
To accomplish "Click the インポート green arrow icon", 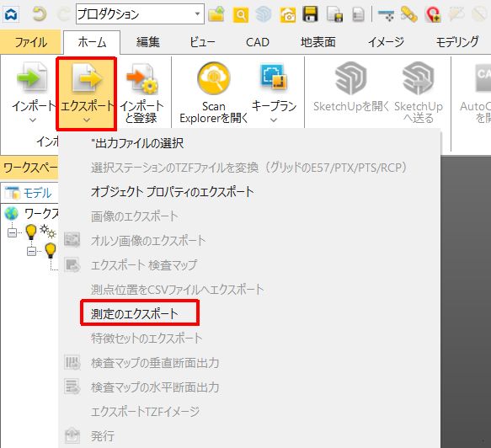I will [32, 77].
